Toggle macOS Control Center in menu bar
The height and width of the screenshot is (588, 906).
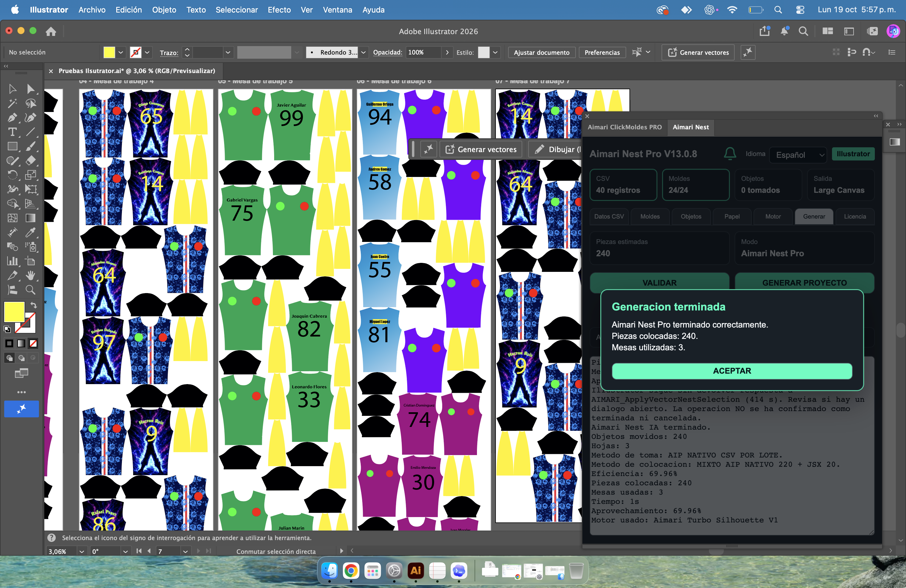[800, 10]
